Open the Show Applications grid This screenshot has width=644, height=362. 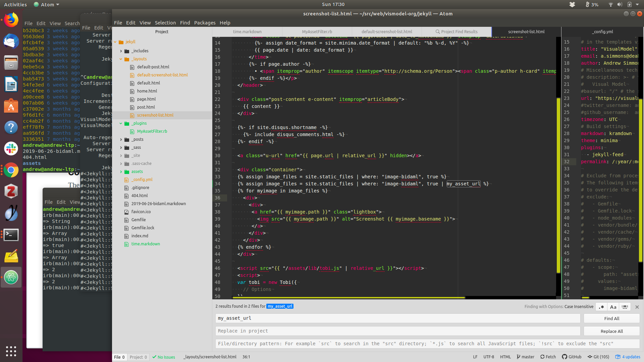pos(11,351)
